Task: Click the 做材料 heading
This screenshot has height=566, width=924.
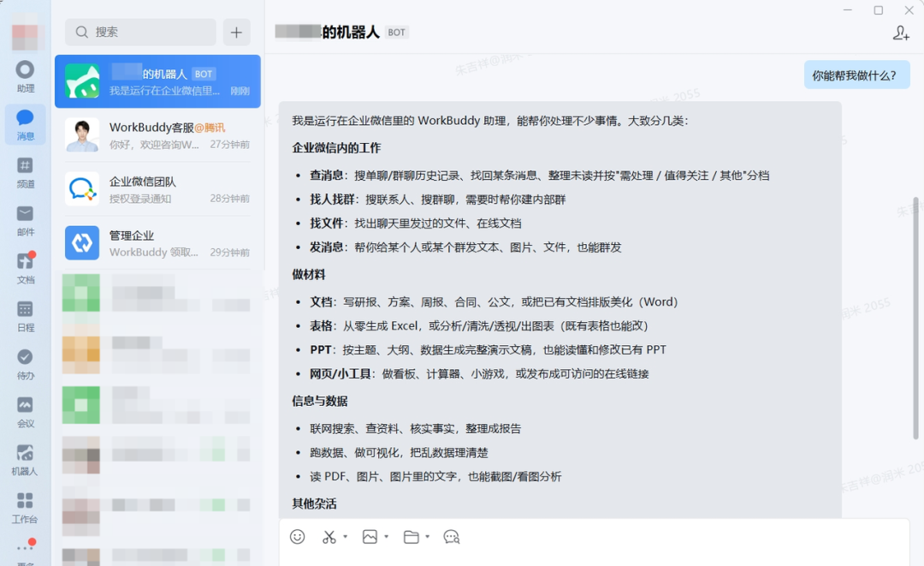Action: tap(309, 275)
